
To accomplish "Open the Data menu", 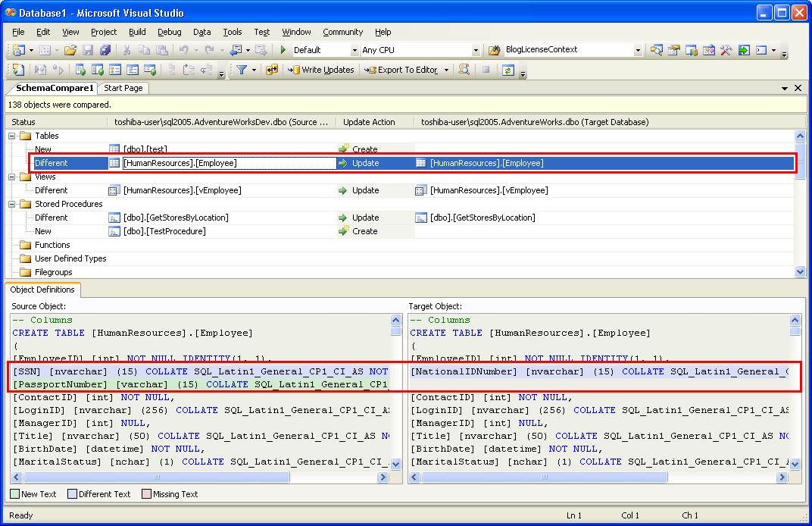I will pos(201,32).
